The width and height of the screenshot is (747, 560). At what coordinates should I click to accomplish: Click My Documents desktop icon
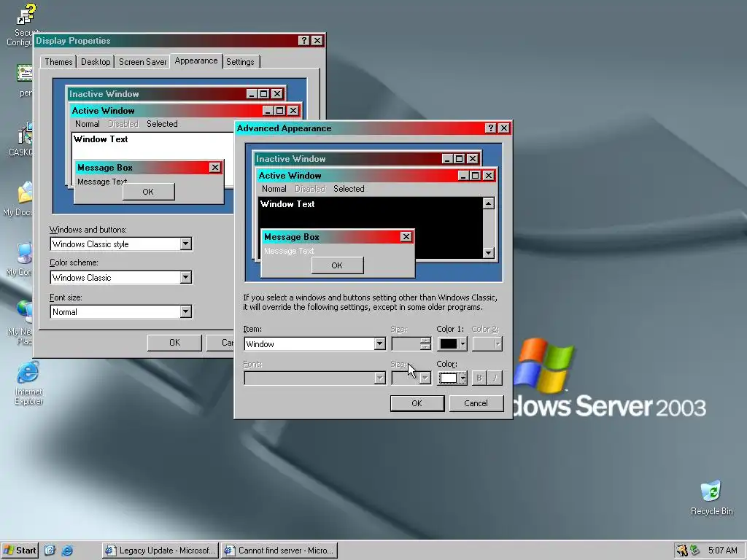click(20, 198)
